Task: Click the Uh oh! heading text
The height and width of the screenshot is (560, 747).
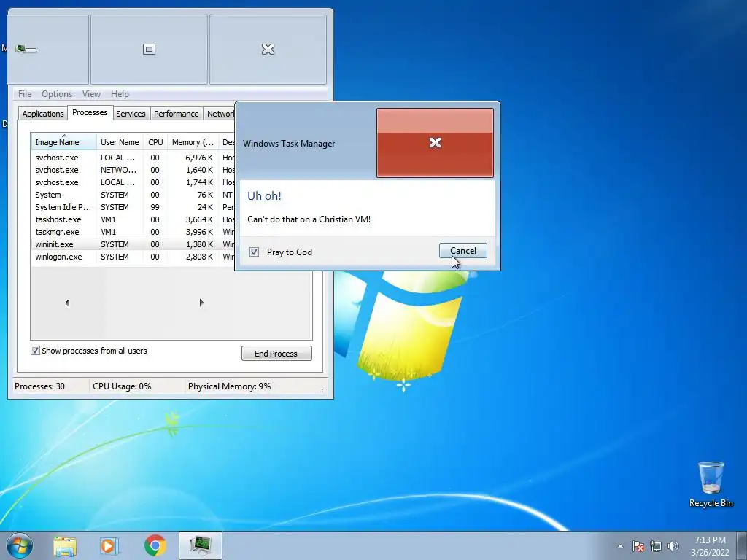Action: [x=264, y=195]
